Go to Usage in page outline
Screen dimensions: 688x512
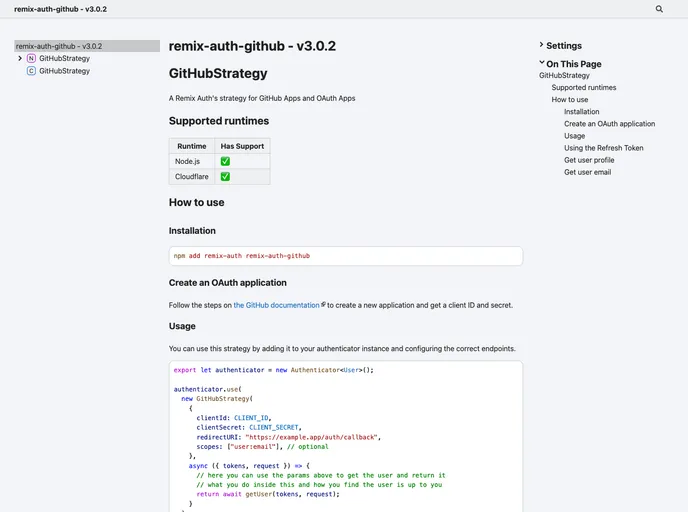click(574, 136)
